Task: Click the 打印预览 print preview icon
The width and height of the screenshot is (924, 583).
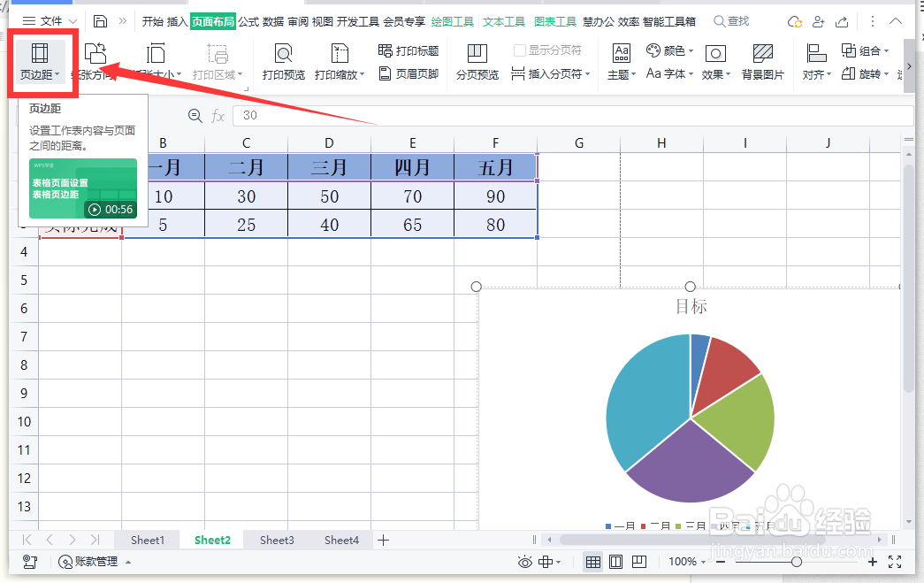Action: pyautogui.click(x=284, y=54)
